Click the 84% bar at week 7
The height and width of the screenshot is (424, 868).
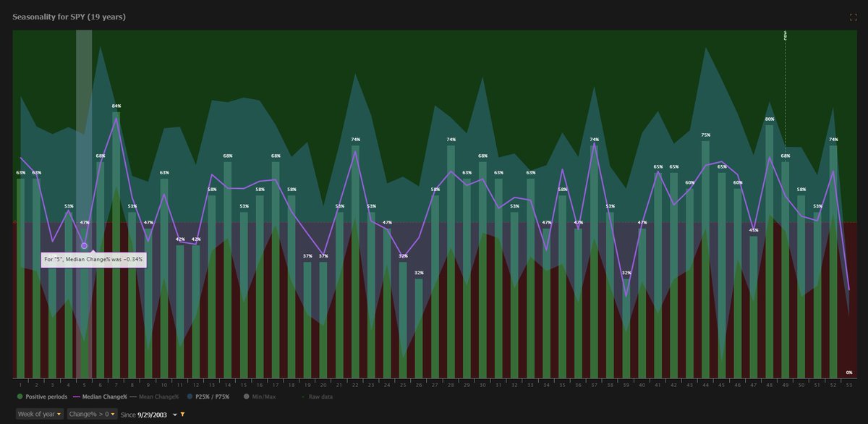point(116,244)
